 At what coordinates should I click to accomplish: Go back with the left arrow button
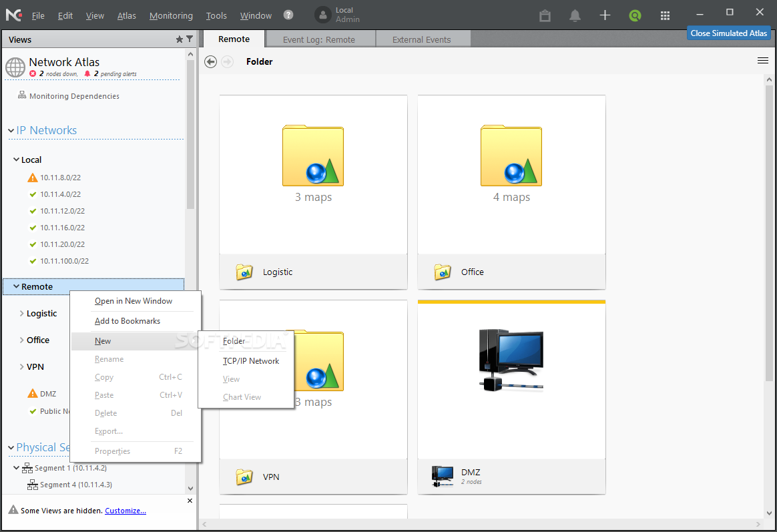(210, 61)
